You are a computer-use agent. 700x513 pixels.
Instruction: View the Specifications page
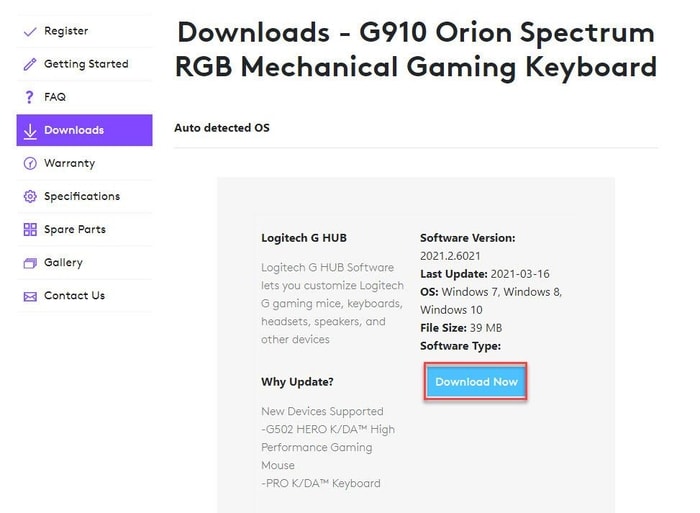coord(84,196)
